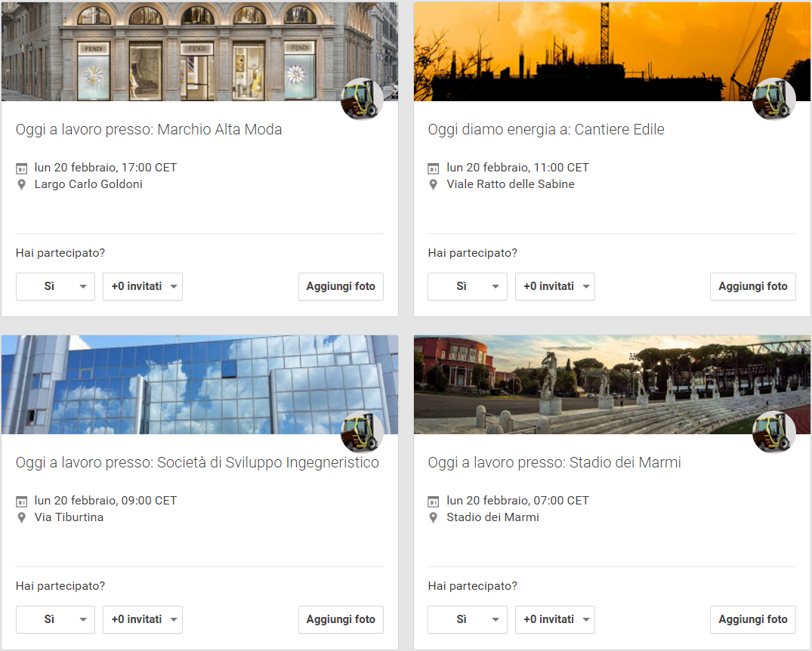Open event title 'Oggi a lavoro presso: Marchio Alta Moda'
Screen dimensions: 812x651
click(149, 129)
